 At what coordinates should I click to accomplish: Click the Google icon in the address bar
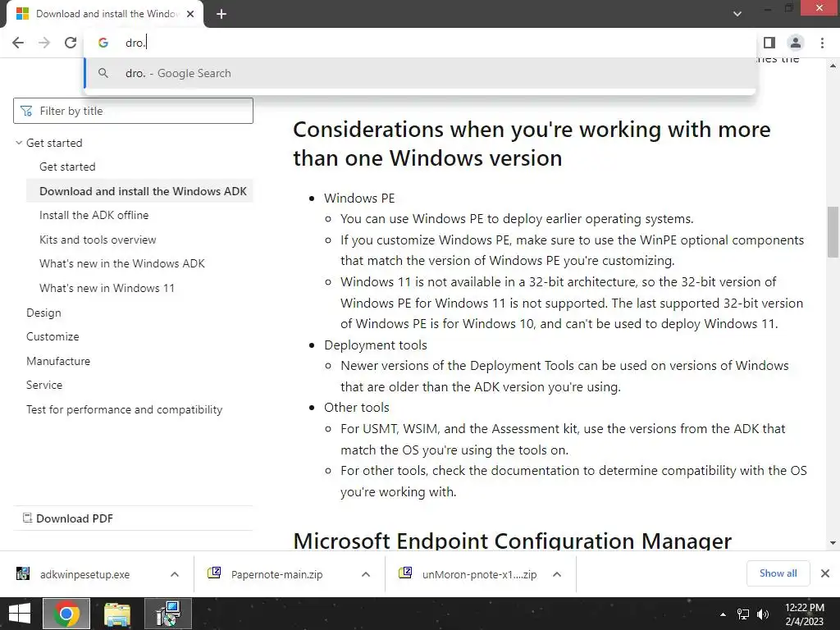[x=103, y=43]
